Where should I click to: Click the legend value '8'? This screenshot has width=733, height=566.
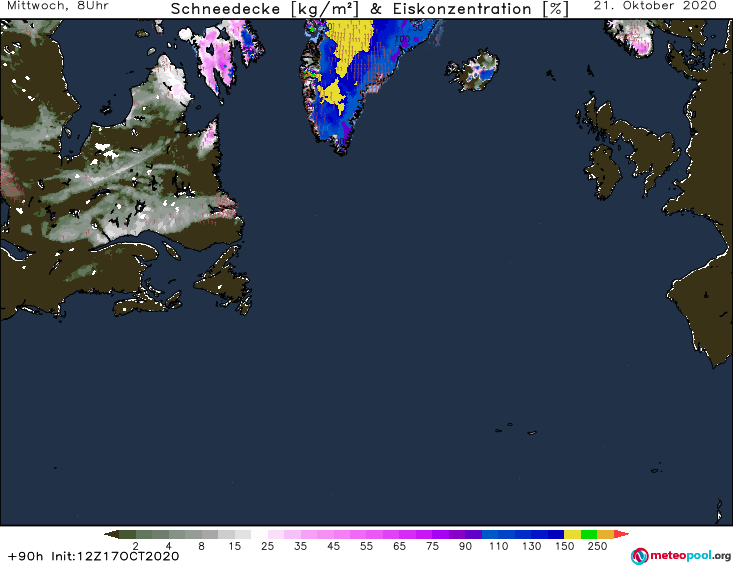(x=201, y=546)
